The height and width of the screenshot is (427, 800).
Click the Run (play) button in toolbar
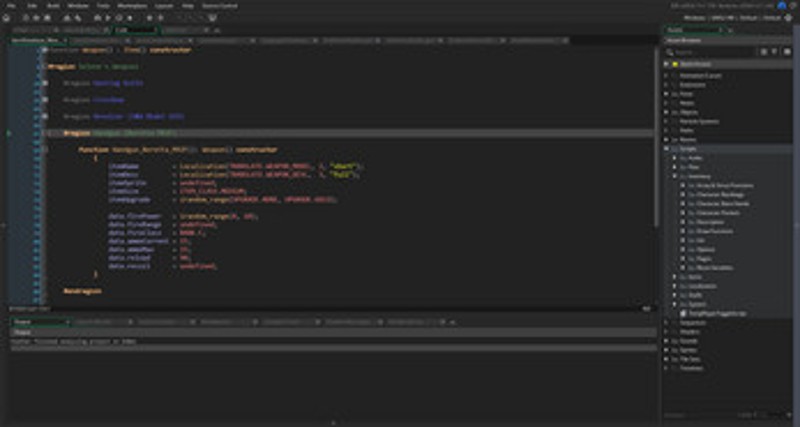point(108,18)
